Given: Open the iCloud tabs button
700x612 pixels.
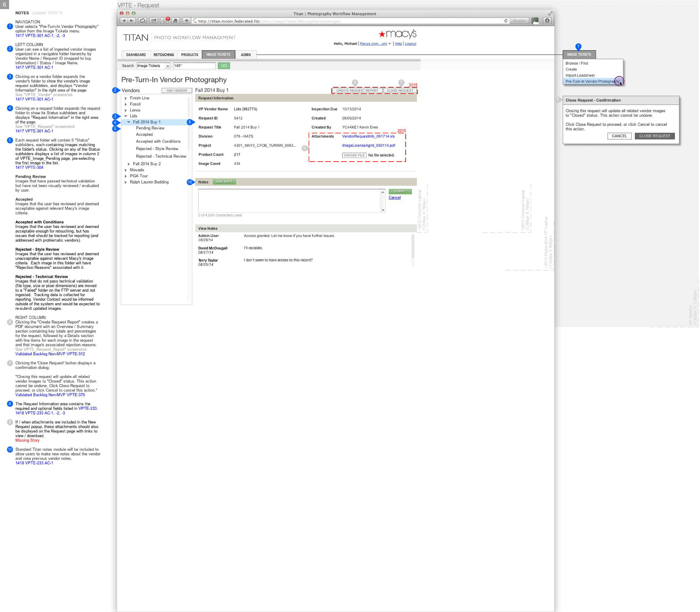Looking at the screenshot, I should tap(143, 21).
